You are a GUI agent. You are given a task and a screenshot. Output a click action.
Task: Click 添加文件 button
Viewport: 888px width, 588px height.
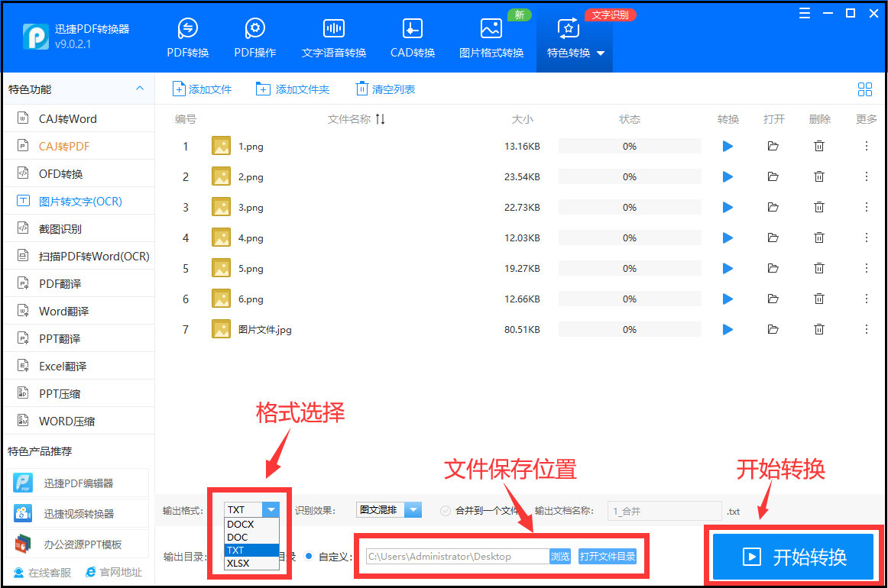click(x=203, y=89)
